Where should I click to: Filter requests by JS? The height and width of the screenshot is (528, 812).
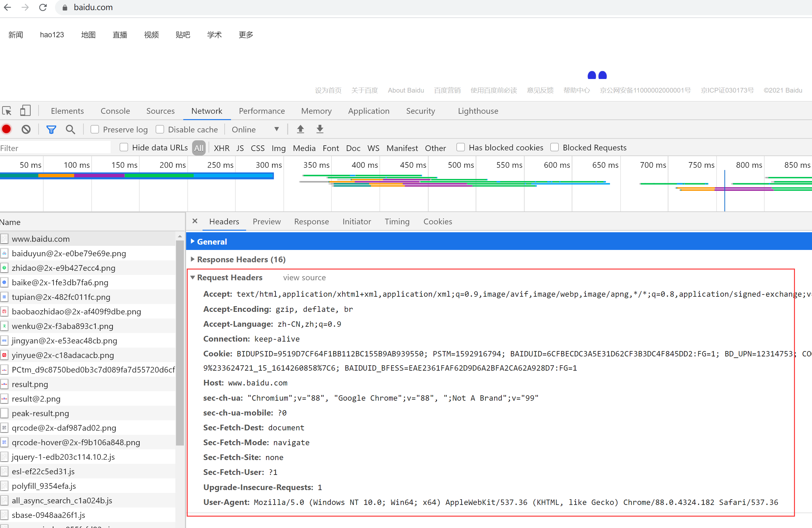tap(240, 148)
